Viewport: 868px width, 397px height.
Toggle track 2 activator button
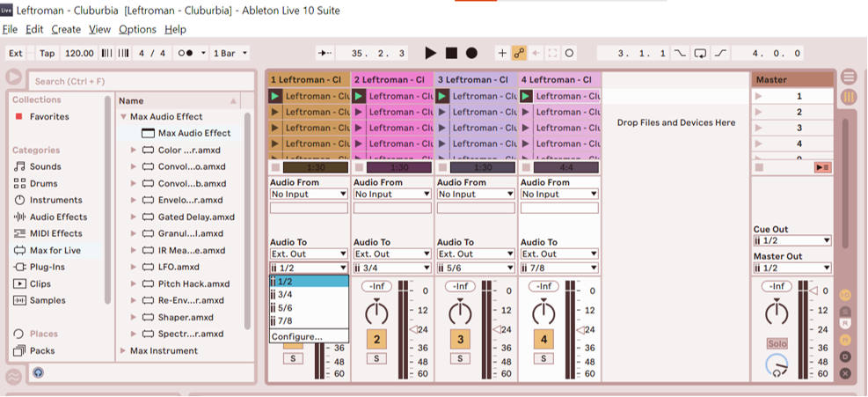[x=376, y=339]
